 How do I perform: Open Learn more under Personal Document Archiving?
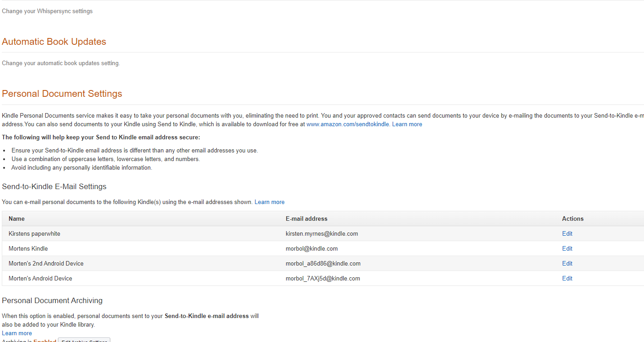[x=17, y=333]
